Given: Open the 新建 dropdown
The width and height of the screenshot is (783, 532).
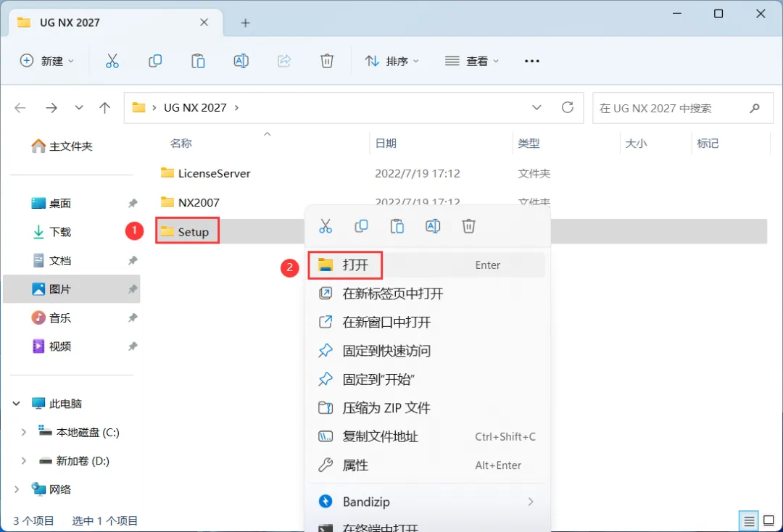Looking at the screenshot, I should (46, 61).
